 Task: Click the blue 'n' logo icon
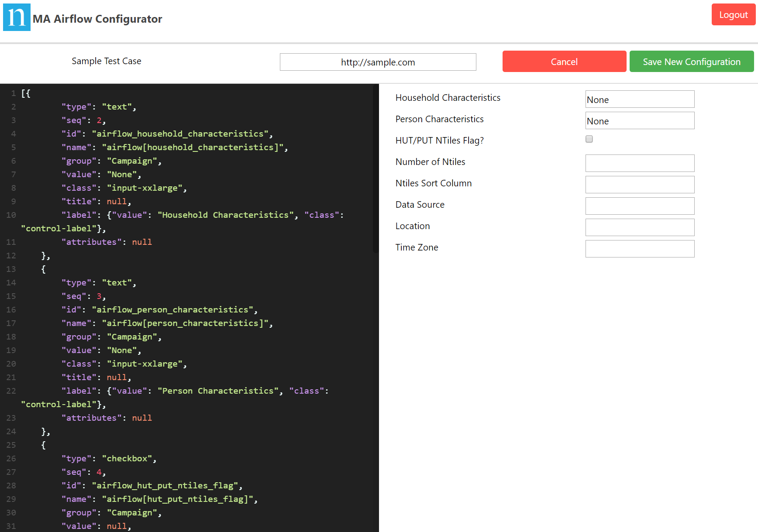point(17,17)
